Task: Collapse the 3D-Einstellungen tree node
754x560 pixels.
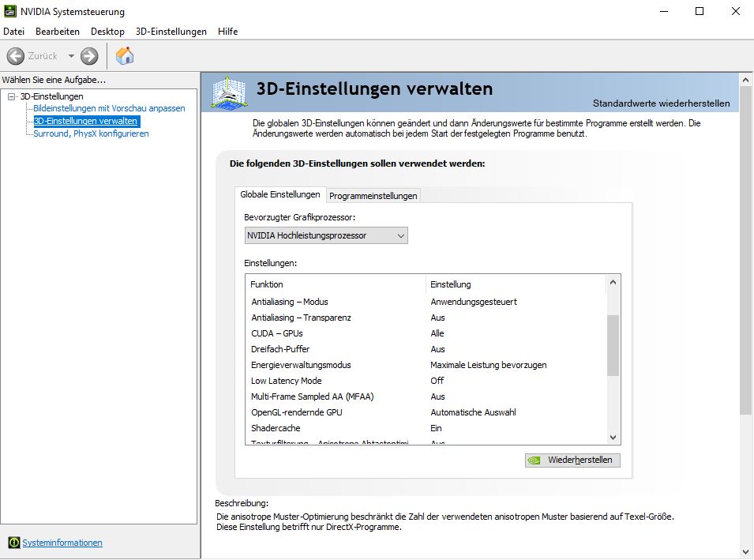Action: pos(12,96)
